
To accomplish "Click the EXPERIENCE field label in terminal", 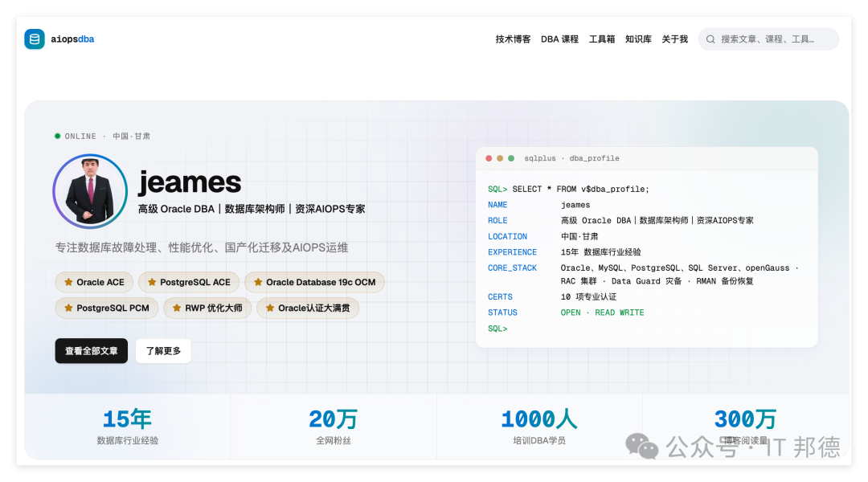I will (x=512, y=252).
